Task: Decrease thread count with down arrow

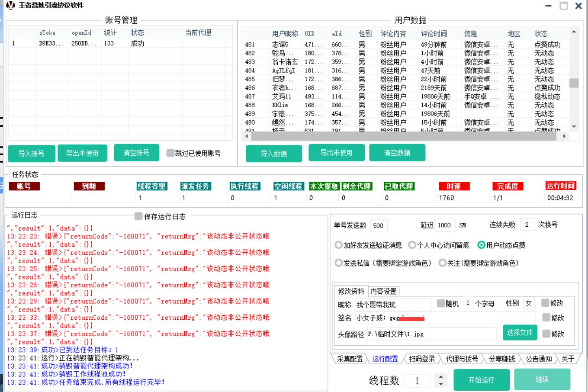Action: [440, 384]
